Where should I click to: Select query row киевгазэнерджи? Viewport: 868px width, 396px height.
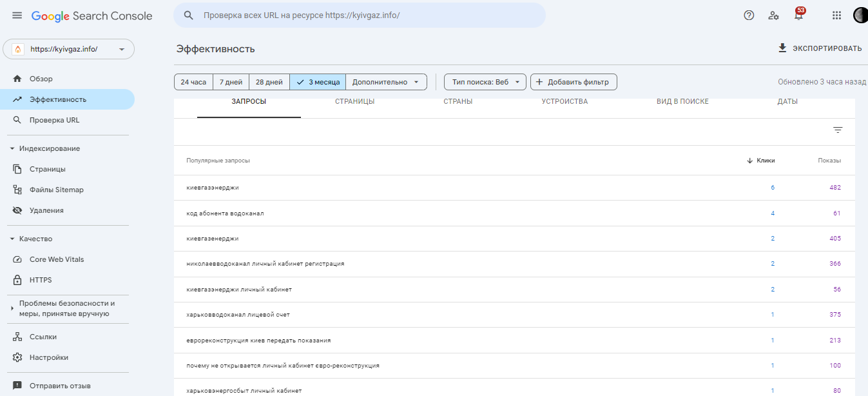click(x=514, y=188)
